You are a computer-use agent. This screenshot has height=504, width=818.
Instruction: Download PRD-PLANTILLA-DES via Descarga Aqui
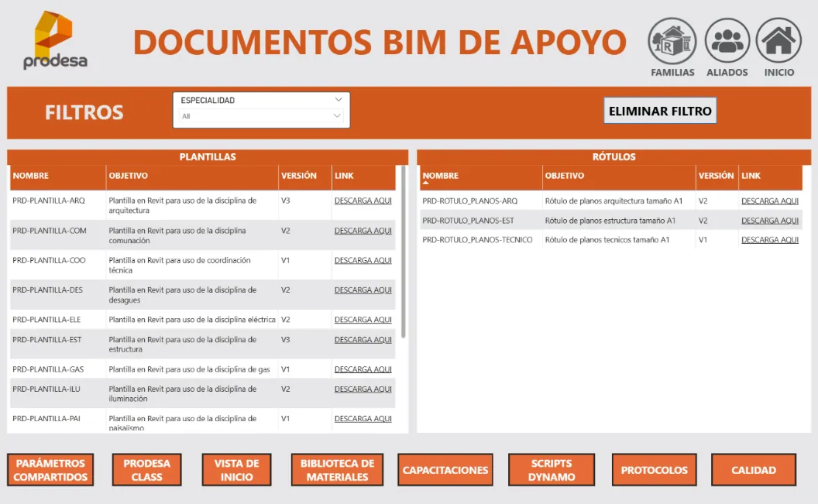pyautogui.click(x=363, y=290)
